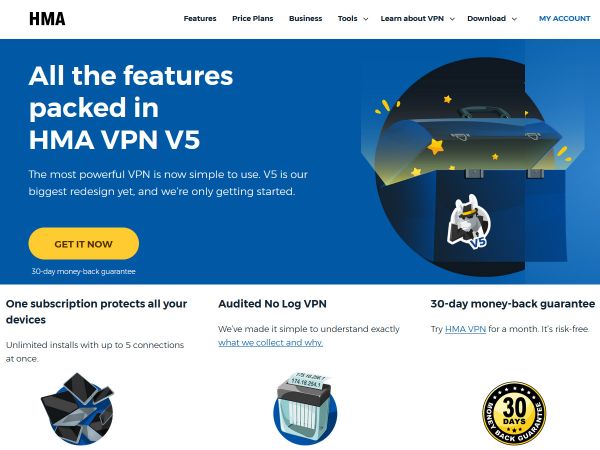The height and width of the screenshot is (450, 600).
Task: Open the Features menu item
Action: click(200, 18)
